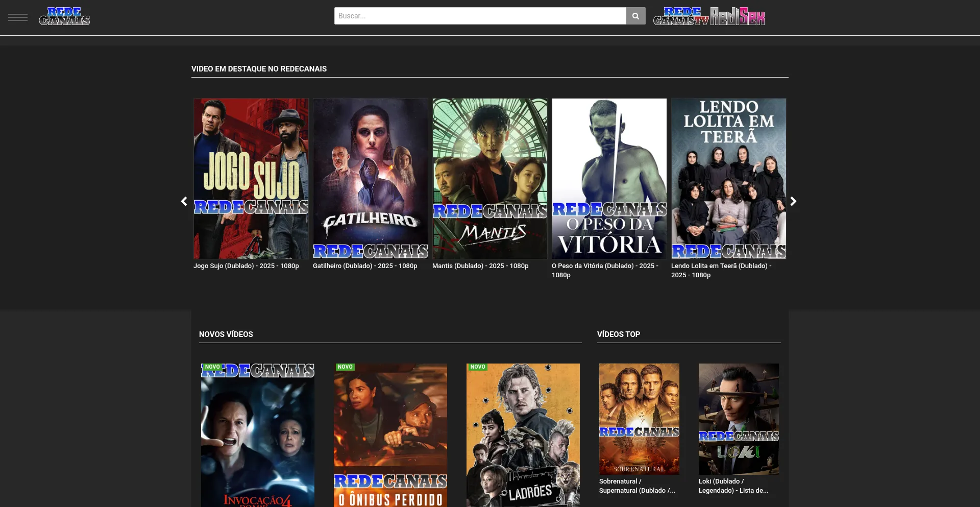Screen dimensions: 980x507
Task: Open the Invocação 4 new video thumbnail
Action: click(258, 435)
